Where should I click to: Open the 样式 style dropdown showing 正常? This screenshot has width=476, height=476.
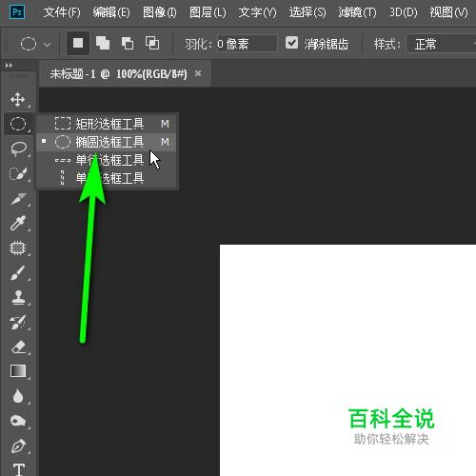click(442, 44)
